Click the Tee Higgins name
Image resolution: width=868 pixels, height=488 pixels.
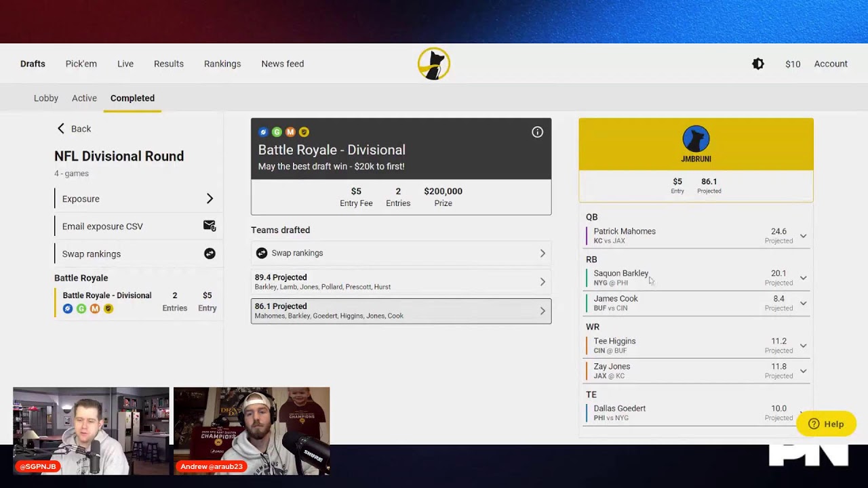(x=614, y=341)
